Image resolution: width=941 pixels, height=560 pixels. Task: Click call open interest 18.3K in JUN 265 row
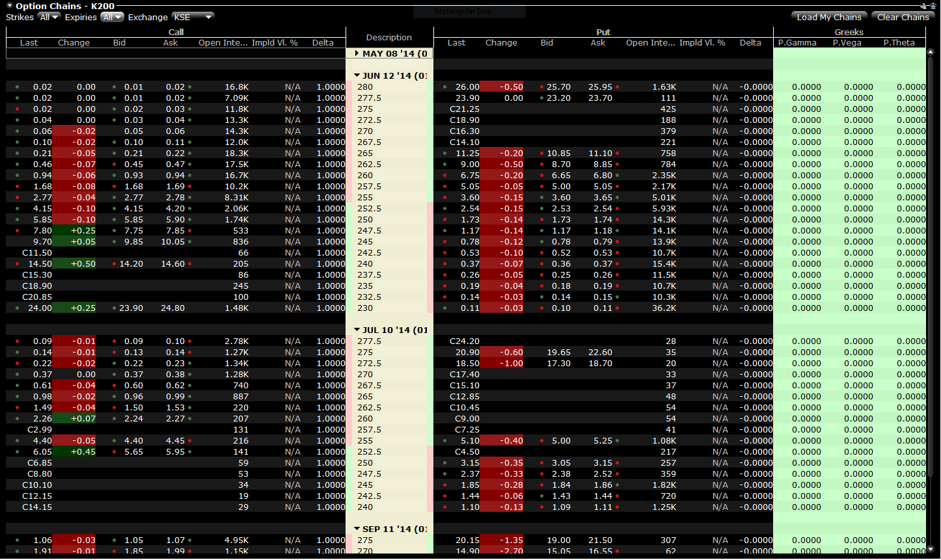click(x=237, y=153)
